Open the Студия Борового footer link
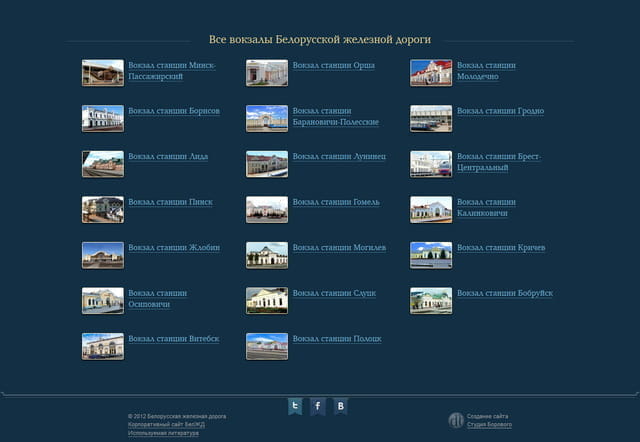This screenshot has width=640, height=442. click(489, 424)
